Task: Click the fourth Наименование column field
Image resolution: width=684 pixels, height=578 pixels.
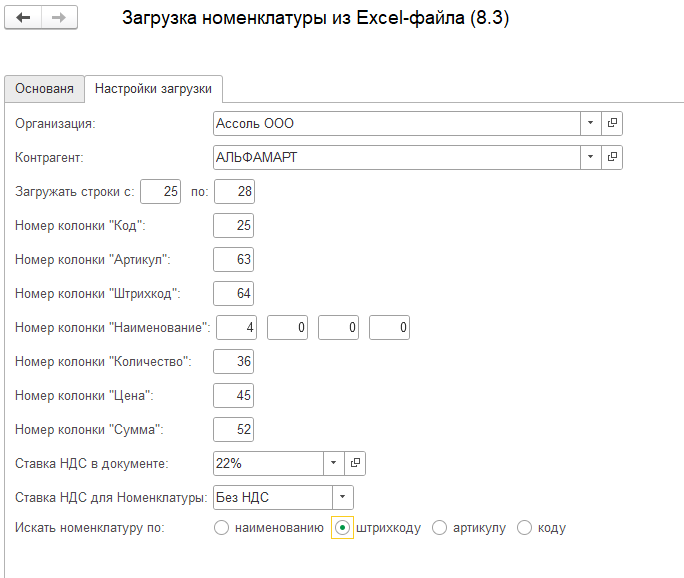Action: [x=390, y=328]
